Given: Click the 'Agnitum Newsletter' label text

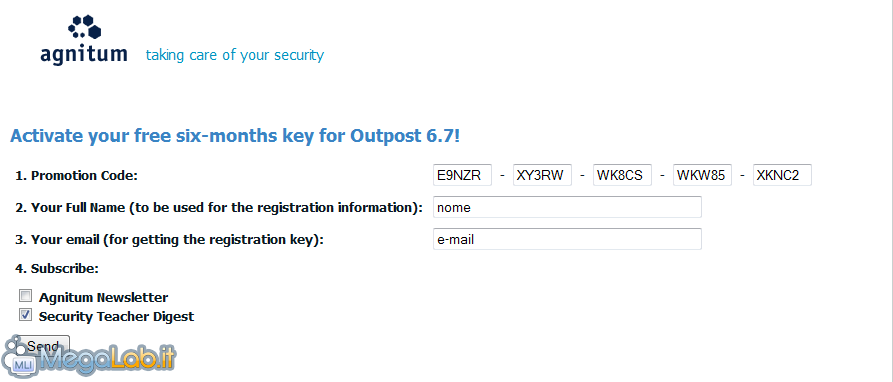Looking at the screenshot, I should coord(103,297).
